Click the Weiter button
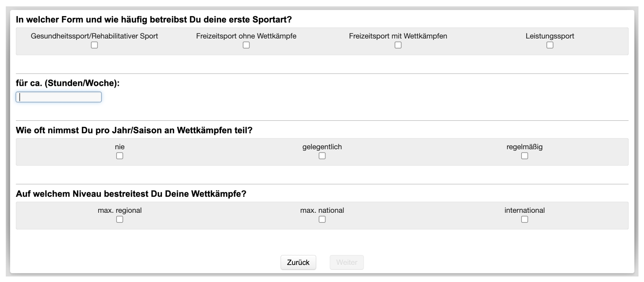 tap(347, 262)
